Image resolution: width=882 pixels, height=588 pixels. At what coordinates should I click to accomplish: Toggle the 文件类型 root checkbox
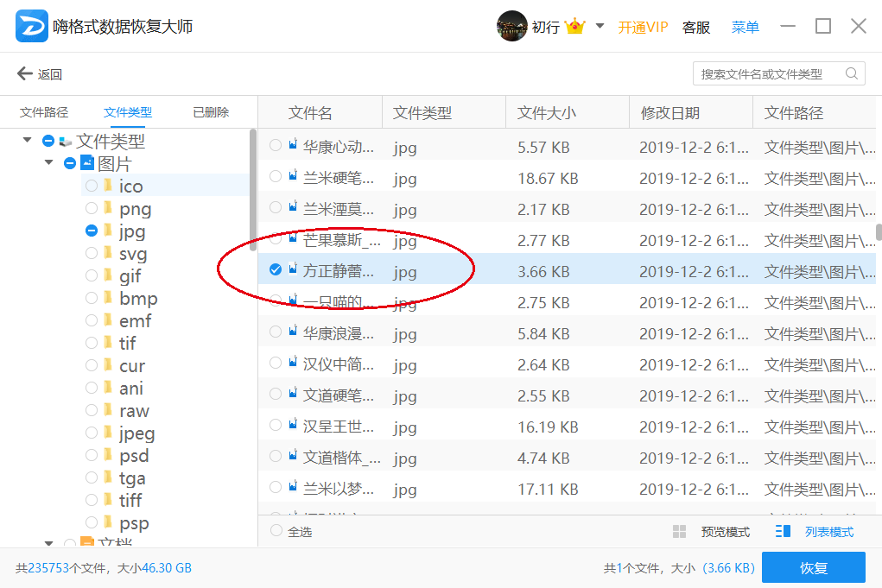pyautogui.click(x=48, y=141)
